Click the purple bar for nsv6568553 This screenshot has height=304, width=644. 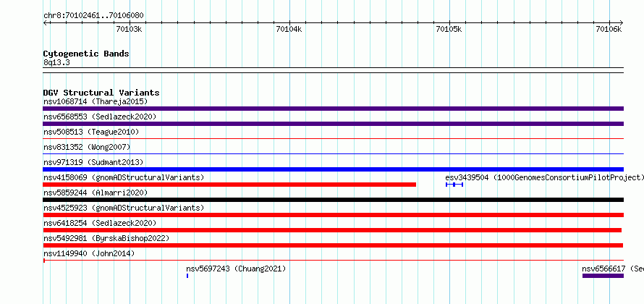(x=333, y=124)
